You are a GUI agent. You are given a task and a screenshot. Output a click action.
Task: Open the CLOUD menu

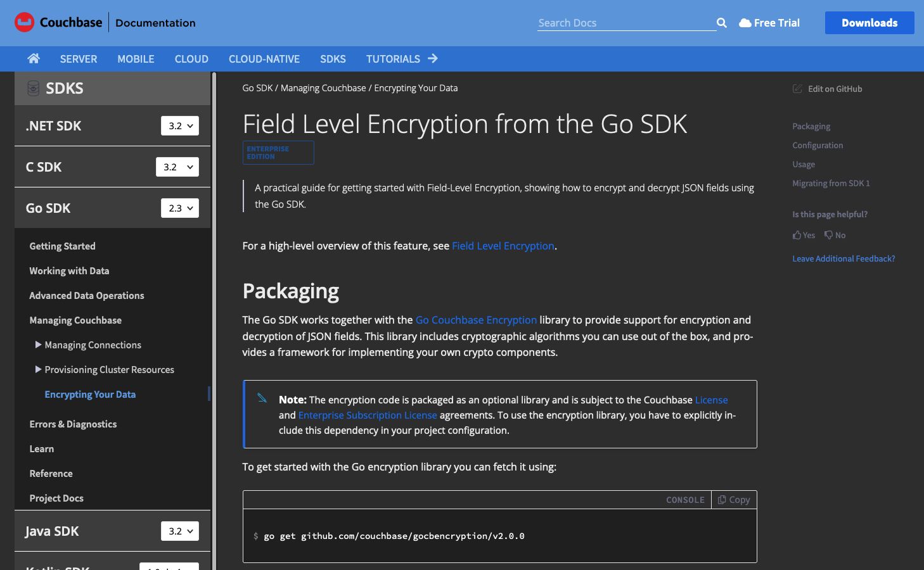point(191,59)
